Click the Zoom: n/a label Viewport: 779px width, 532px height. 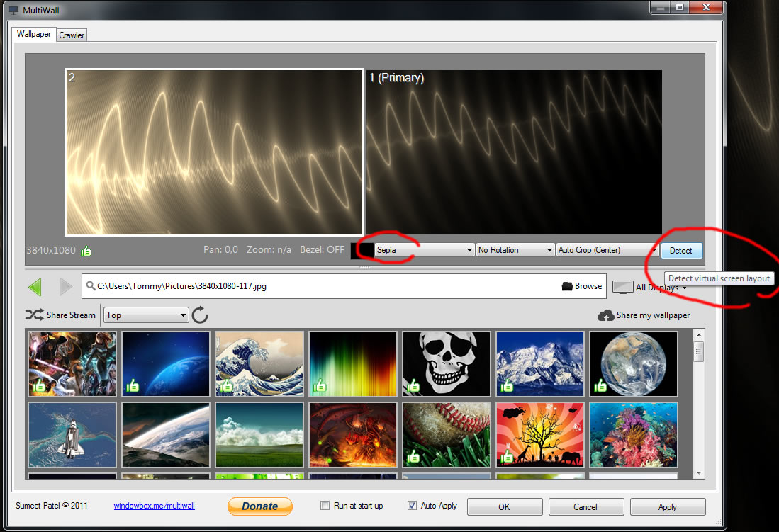tap(269, 249)
